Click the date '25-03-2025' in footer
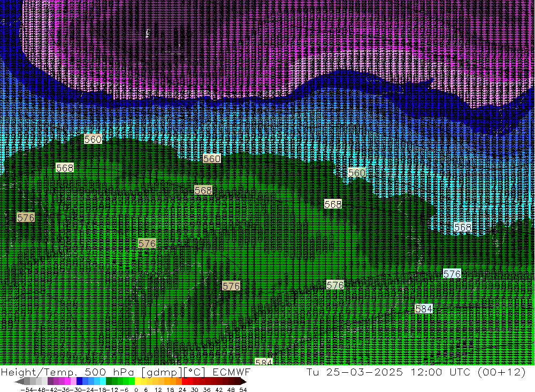Image resolution: width=535 pixels, height=392 pixels. pyautogui.click(x=364, y=372)
